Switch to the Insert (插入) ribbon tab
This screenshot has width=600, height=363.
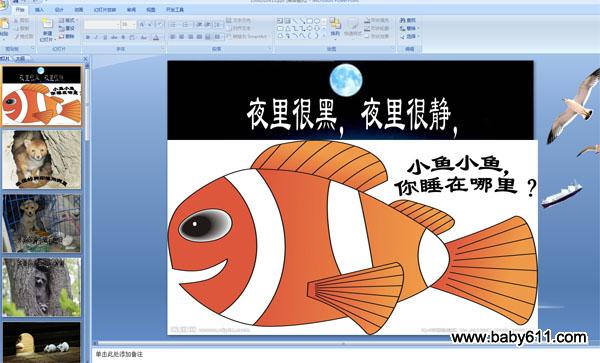tap(39, 10)
